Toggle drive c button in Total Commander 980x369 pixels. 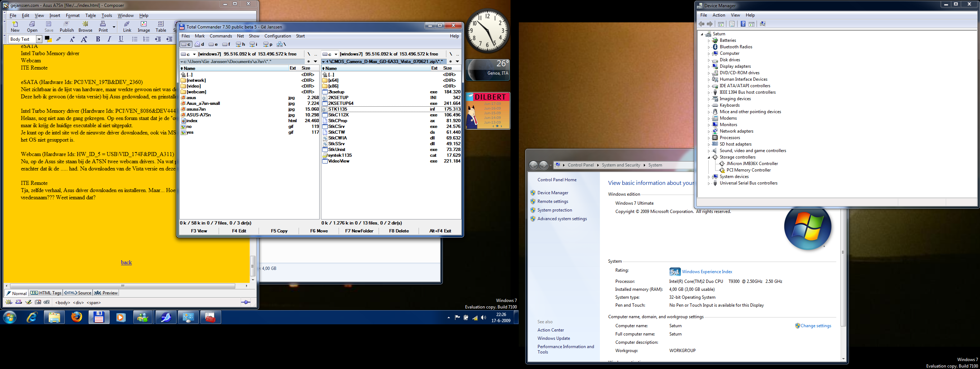(186, 44)
